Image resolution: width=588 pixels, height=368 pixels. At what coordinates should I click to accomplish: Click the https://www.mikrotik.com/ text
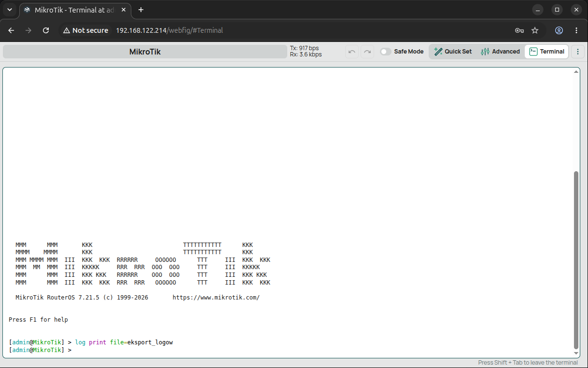click(x=216, y=298)
